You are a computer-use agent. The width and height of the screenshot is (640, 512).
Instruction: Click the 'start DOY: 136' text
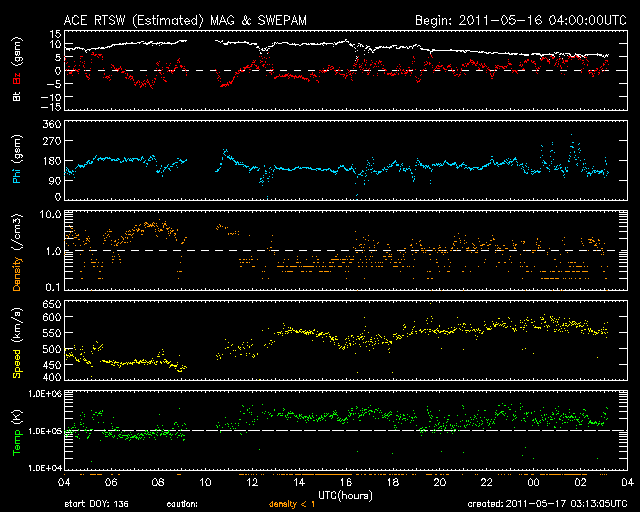point(96,505)
